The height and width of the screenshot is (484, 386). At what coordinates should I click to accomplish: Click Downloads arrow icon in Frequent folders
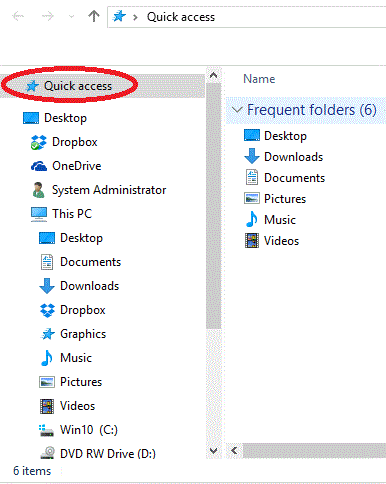[x=252, y=156]
